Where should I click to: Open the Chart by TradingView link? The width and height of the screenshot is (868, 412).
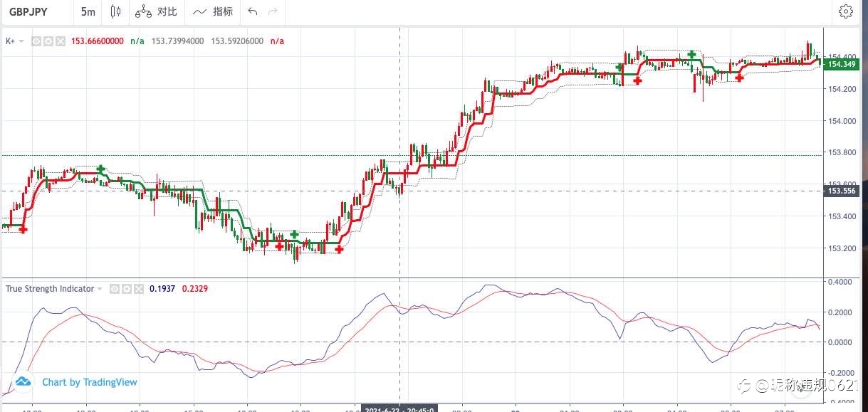90,382
